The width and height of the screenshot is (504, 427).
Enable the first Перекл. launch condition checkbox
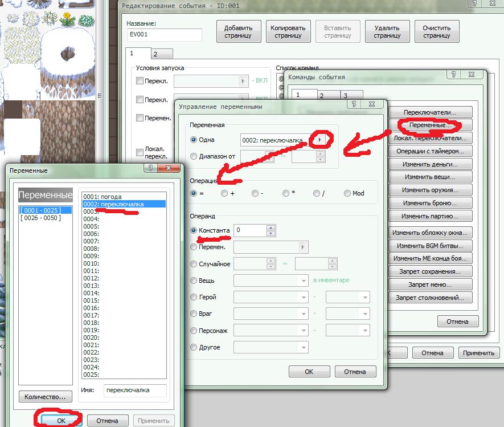(x=140, y=81)
